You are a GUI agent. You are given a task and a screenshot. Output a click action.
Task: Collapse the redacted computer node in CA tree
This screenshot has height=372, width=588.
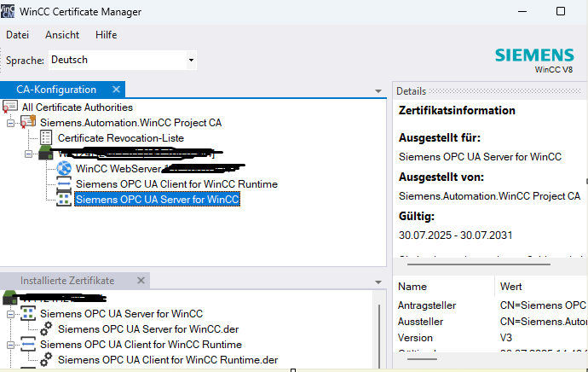point(28,154)
